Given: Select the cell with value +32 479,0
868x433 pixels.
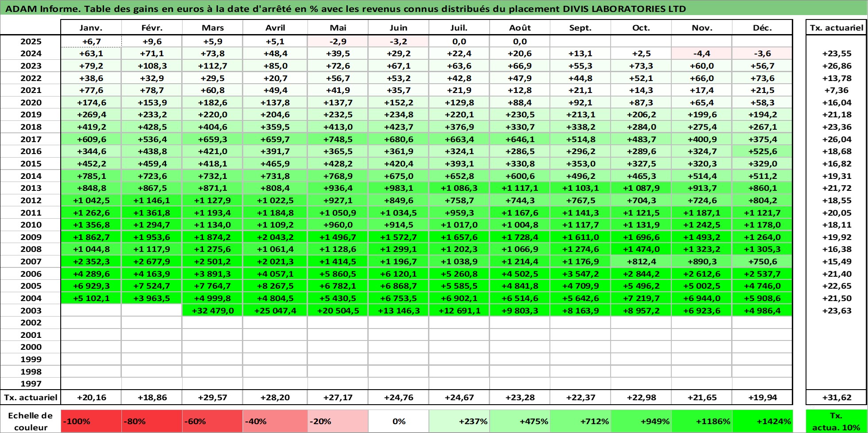Looking at the screenshot, I should [212, 310].
